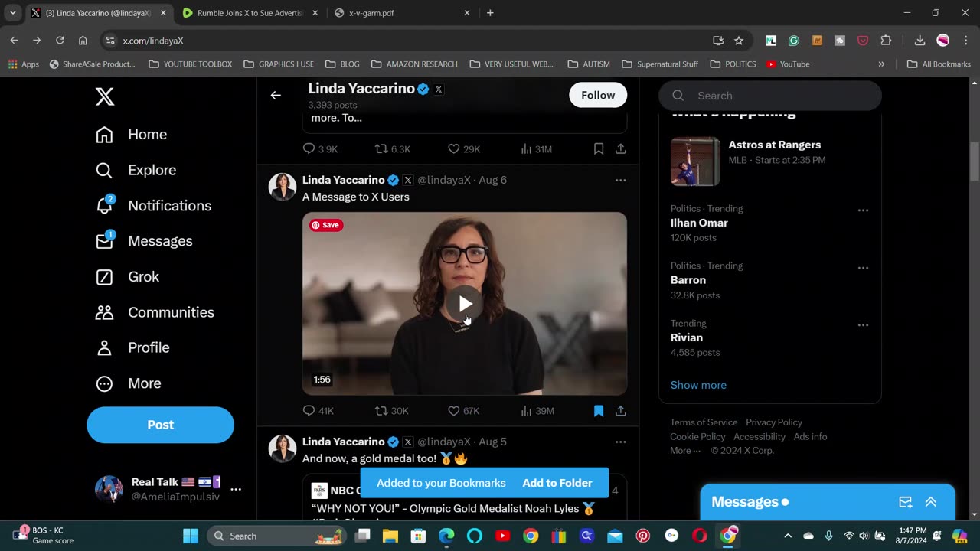Click Add to Folder in bookmark toast

[557, 483]
